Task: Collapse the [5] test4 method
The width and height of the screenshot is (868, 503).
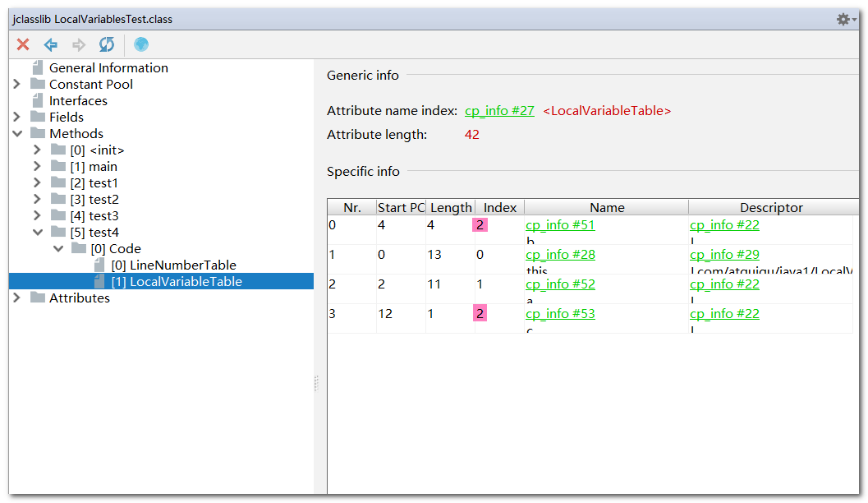Action: (38, 232)
